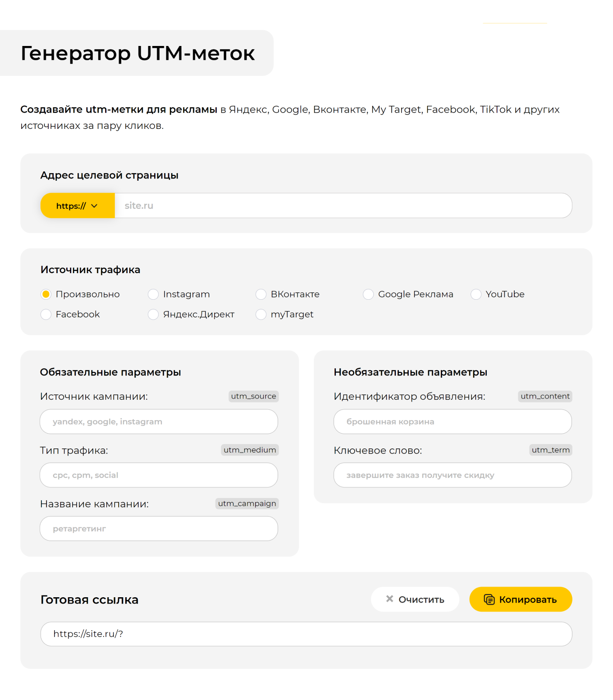This screenshot has height=700, width=613.
Task: Select the generated link https://site.ru/?
Action: point(306,634)
